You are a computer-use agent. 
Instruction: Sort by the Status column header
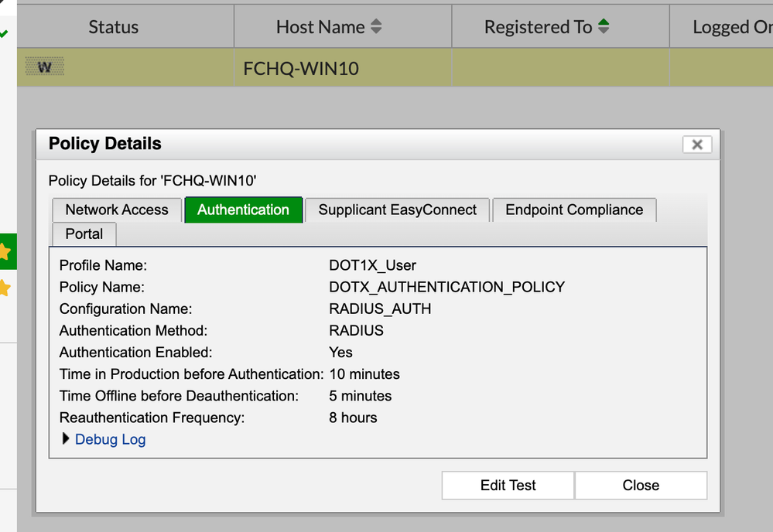113,27
